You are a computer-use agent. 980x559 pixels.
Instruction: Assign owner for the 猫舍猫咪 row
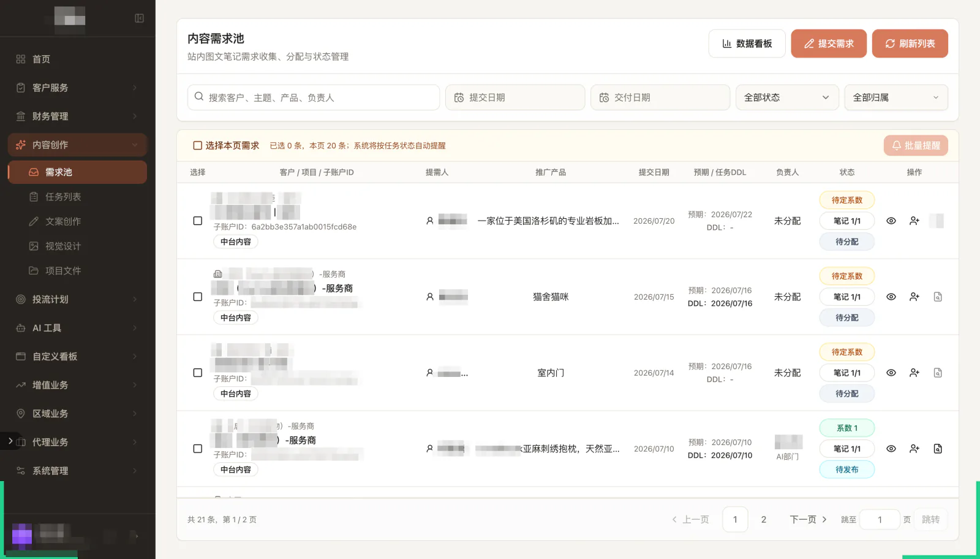[x=914, y=297]
